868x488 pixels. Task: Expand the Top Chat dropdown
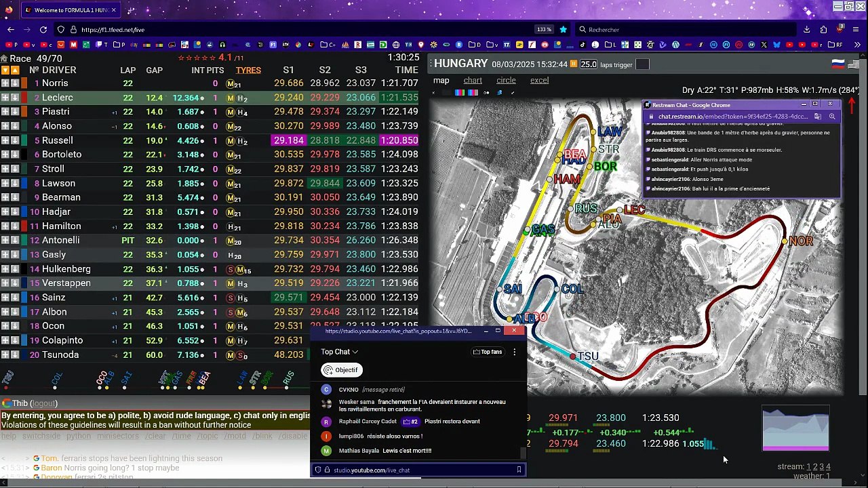coord(340,352)
